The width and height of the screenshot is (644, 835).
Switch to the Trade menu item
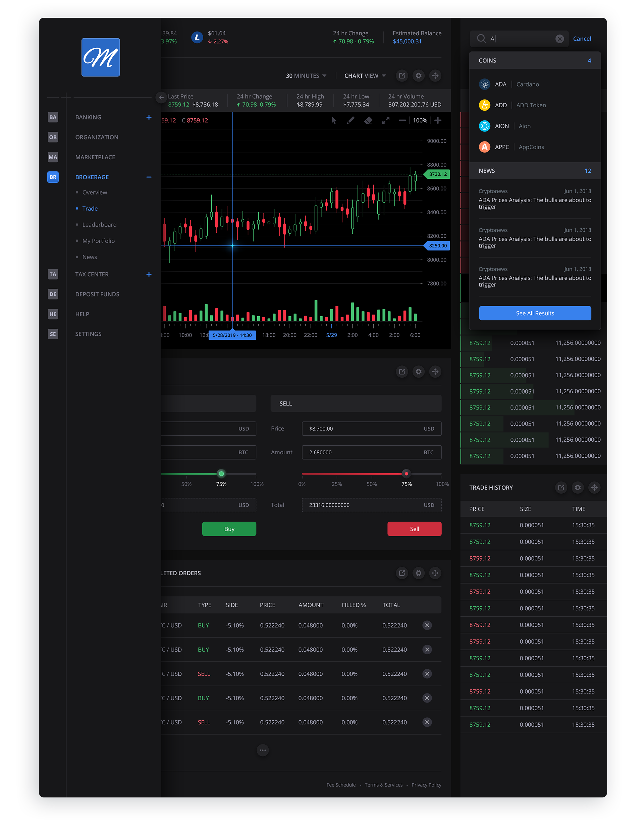[90, 208]
